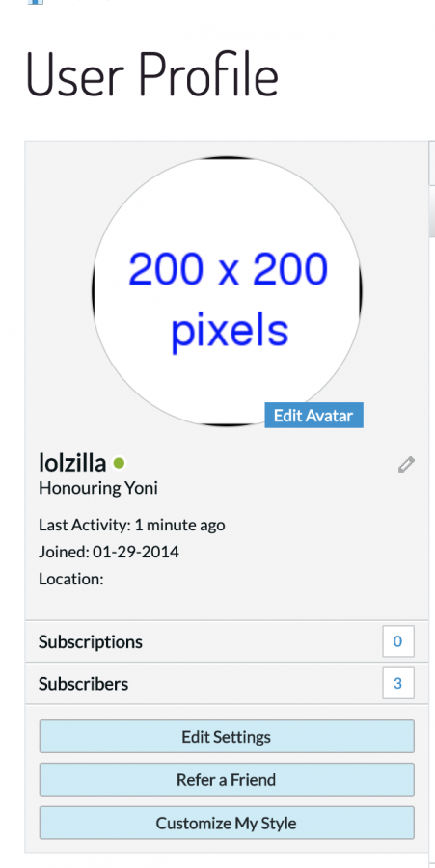
Task: Click the green online status dot
Action: point(119,463)
